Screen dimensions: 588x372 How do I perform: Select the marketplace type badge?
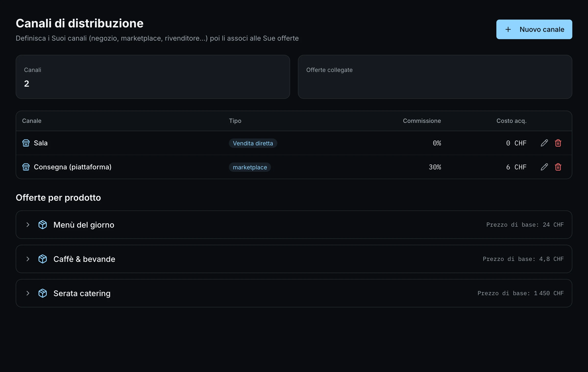point(250,167)
